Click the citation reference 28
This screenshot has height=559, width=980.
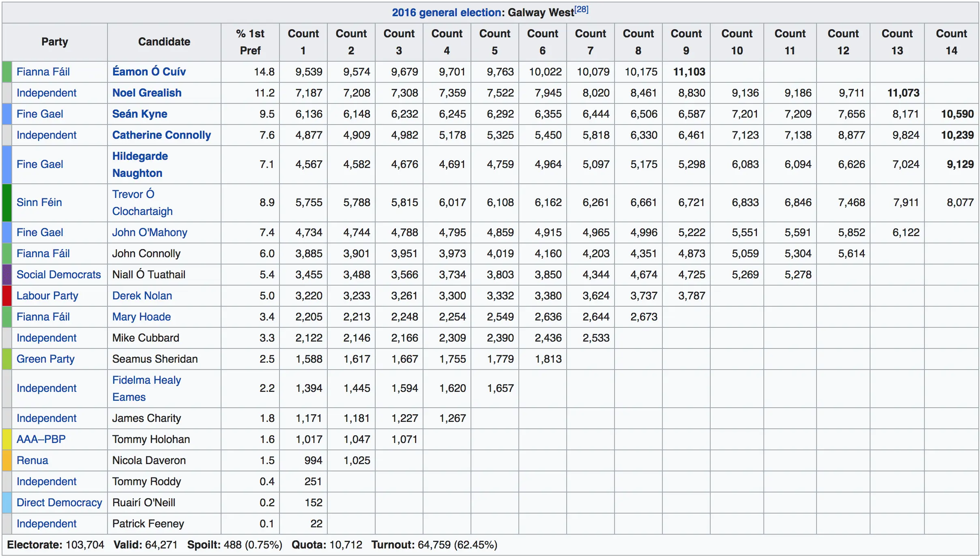[x=581, y=9]
